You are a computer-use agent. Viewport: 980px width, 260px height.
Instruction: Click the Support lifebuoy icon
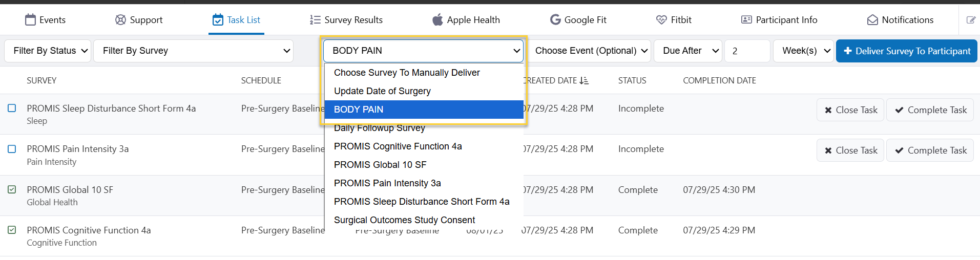tap(120, 20)
